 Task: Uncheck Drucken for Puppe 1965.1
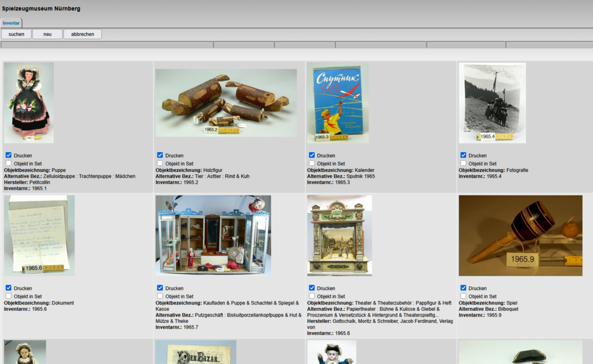(x=8, y=155)
